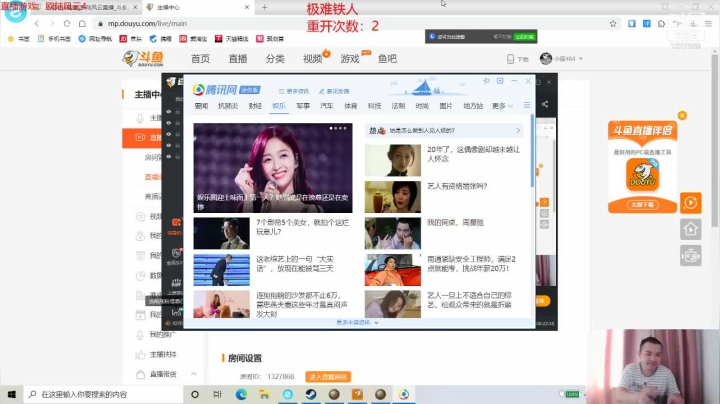The image size is (720, 404).
Task: Select the 财经 tab in Tencent News
Action: pos(255,106)
